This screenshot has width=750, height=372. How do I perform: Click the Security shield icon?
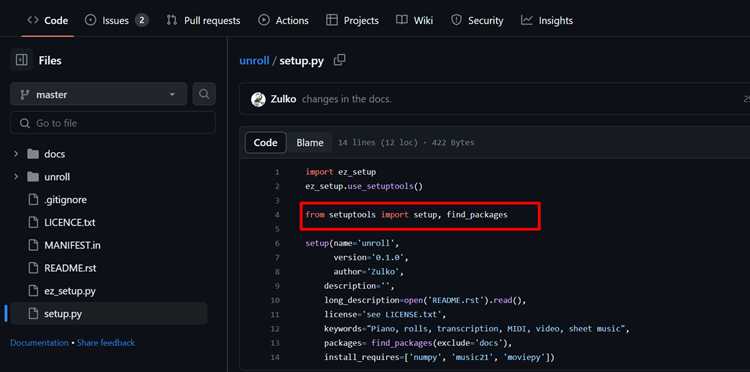pyautogui.click(x=456, y=20)
